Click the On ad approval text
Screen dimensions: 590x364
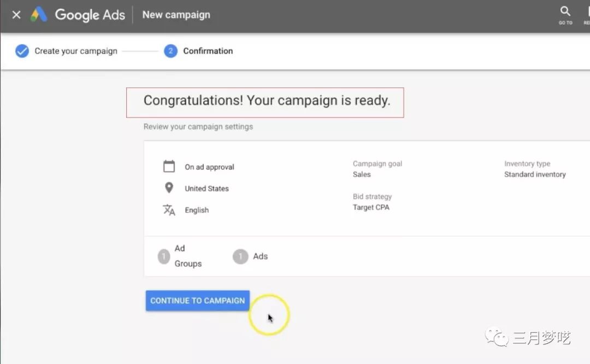click(x=209, y=167)
